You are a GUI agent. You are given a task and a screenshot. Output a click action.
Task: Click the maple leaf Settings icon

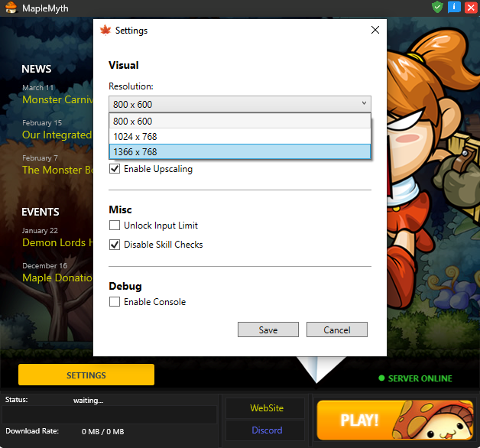coord(105,31)
